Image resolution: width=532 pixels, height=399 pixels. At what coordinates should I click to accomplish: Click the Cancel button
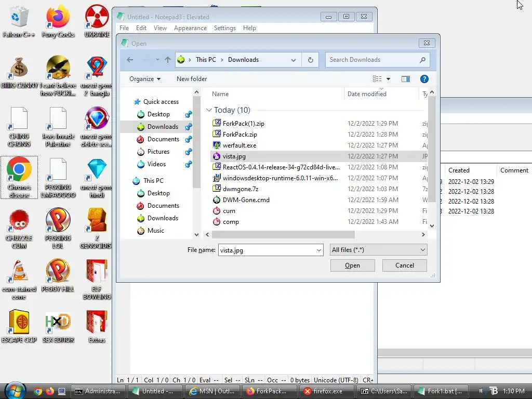pos(404,265)
